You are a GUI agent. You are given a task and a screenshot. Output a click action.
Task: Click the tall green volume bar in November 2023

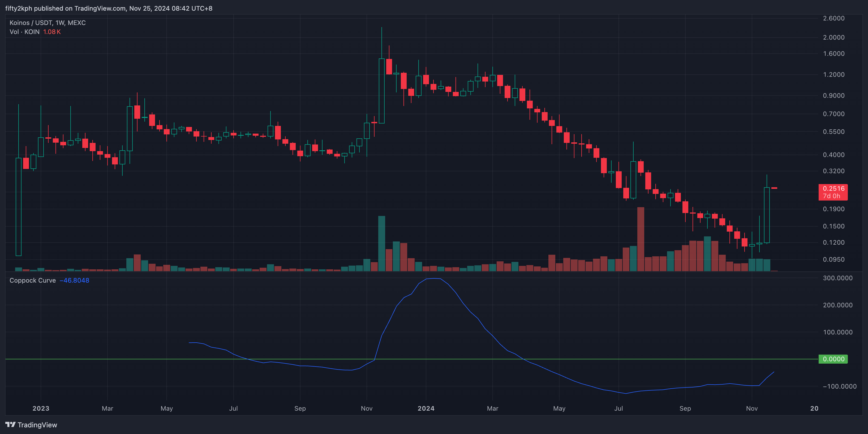click(381, 244)
